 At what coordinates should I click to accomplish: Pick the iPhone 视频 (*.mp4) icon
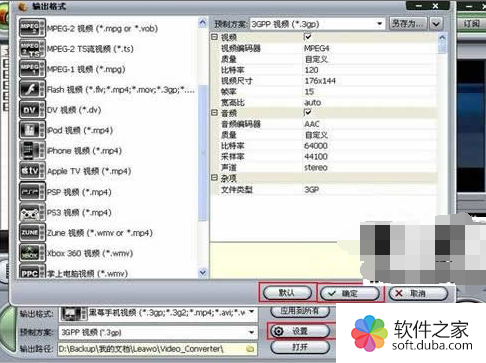coord(32,150)
